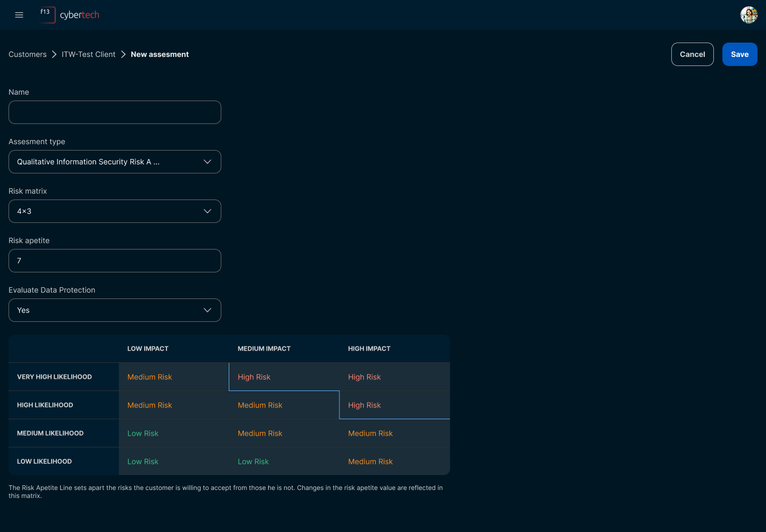Click chevron arrow in Assesment type field

click(207, 162)
